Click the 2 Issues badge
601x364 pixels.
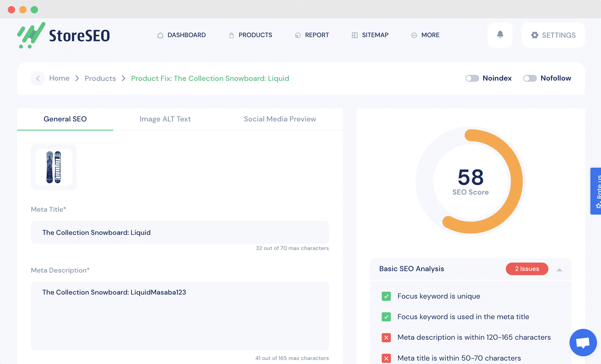point(527,269)
